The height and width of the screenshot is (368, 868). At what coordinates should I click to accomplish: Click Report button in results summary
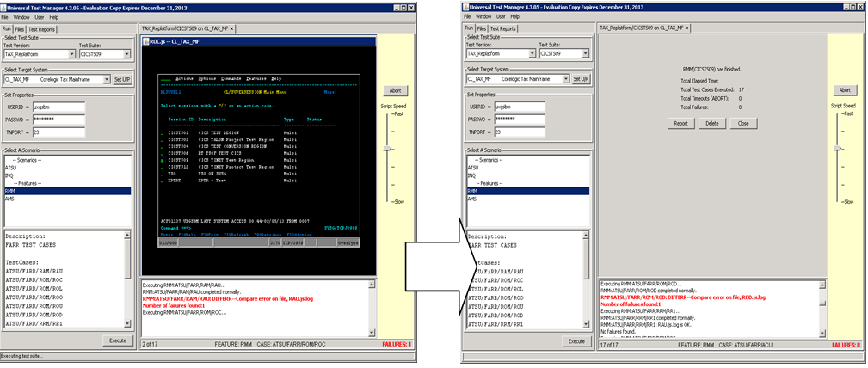tap(680, 124)
